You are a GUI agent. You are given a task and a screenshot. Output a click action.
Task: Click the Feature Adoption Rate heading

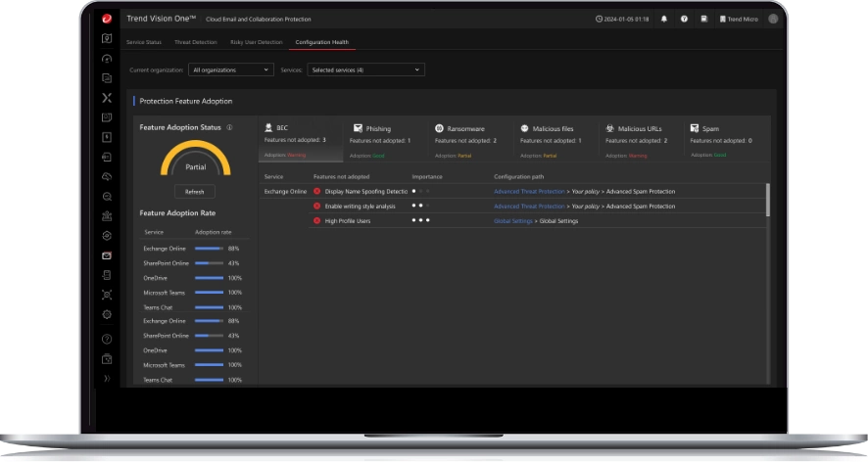click(177, 213)
